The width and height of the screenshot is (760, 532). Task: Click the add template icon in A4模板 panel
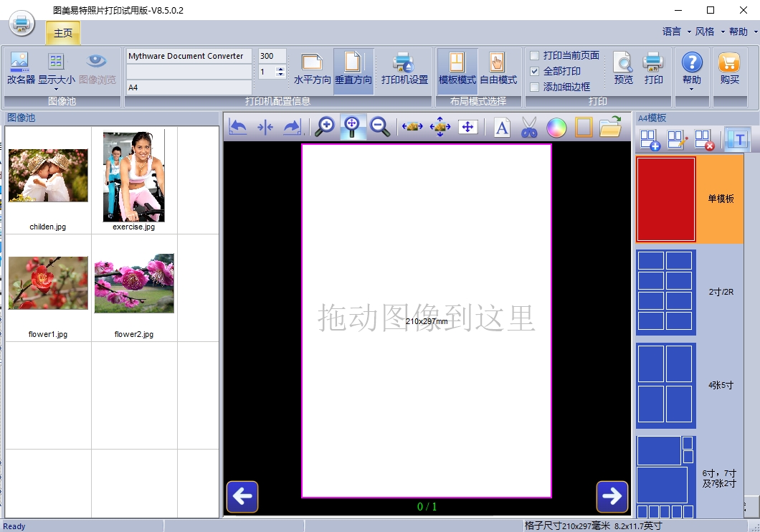pyautogui.click(x=650, y=140)
